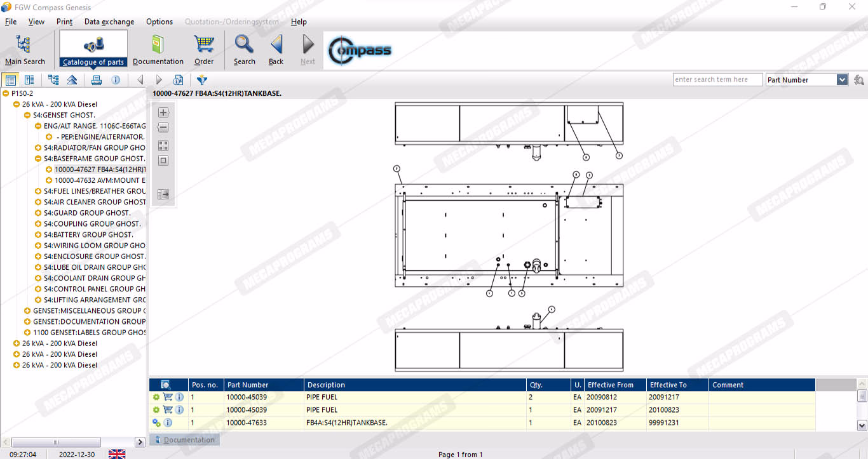This screenshot has height=459, width=868.
Task: Select S4:ENCLOSURE GROUP GHOST. tree item
Action: [95, 256]
